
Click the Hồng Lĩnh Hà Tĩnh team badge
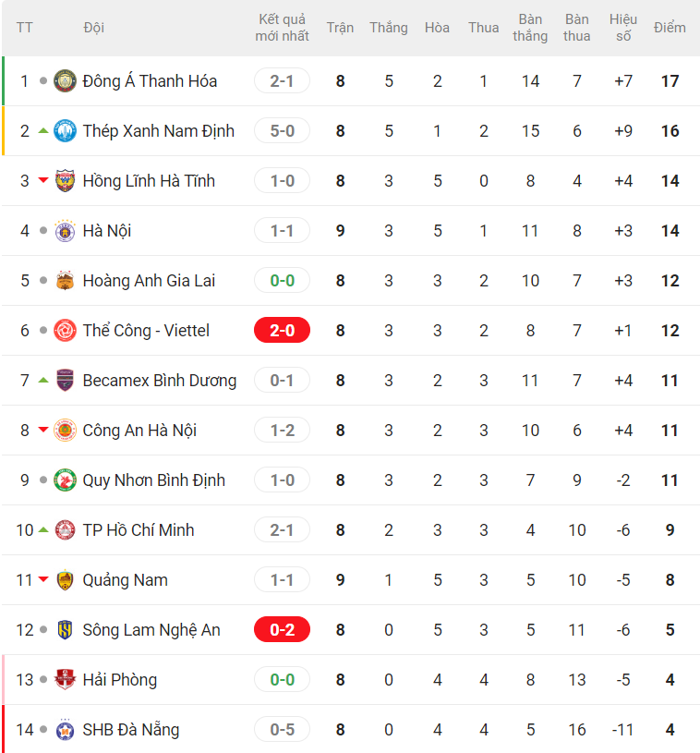[x=65, y=181]
